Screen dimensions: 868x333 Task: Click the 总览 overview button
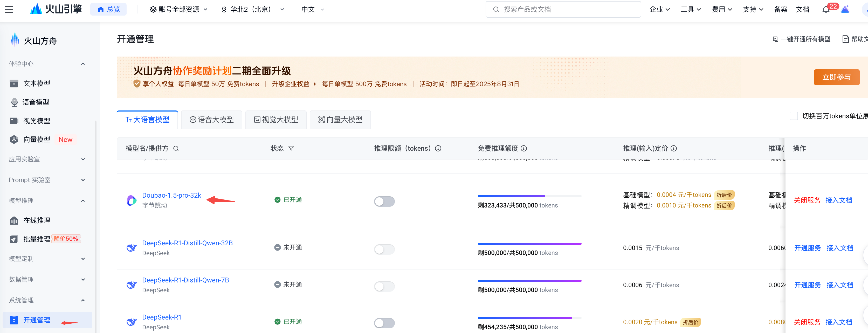point(108,9)
